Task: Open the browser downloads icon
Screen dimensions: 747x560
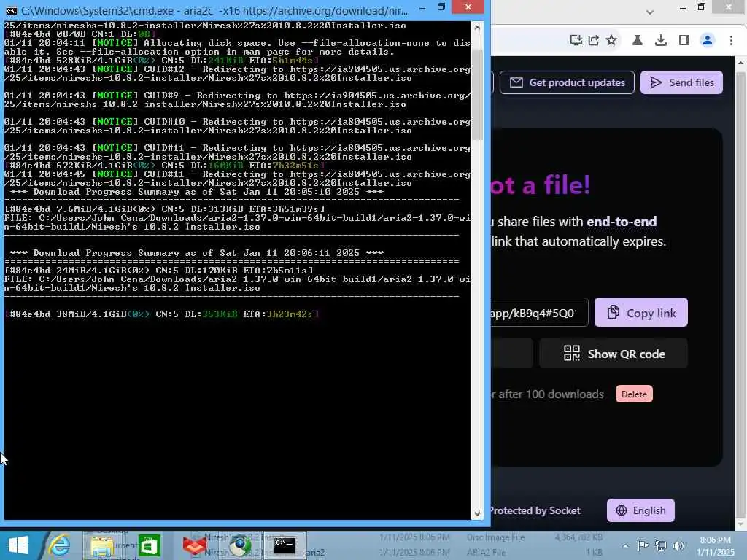Action: [x=661, y=41]
